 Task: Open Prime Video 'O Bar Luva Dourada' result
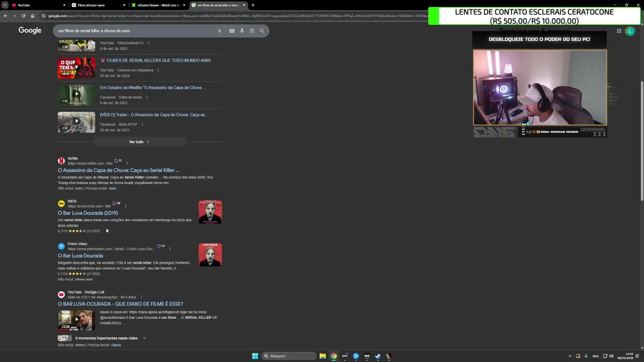pos(80,256)
